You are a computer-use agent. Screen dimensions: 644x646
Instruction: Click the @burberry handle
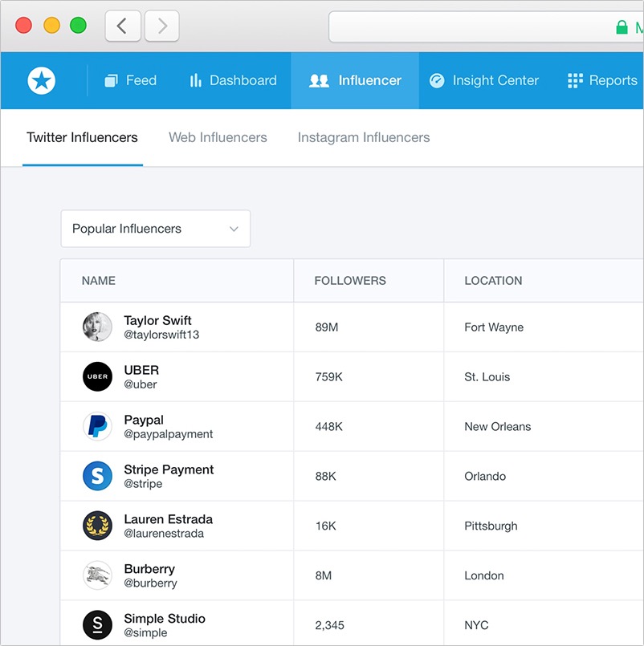[x=150, y=583]
